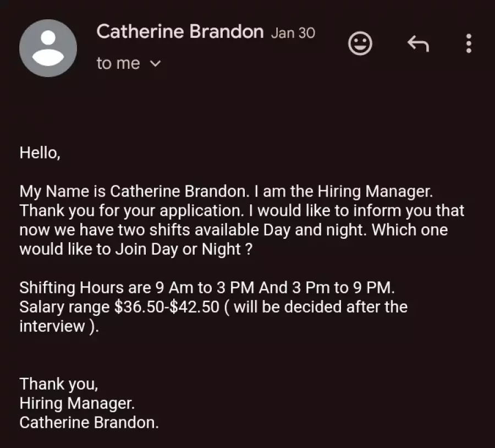Click 'will be decided after the' text
This screenshot has height=448, width=495.
tap(321, 307)
